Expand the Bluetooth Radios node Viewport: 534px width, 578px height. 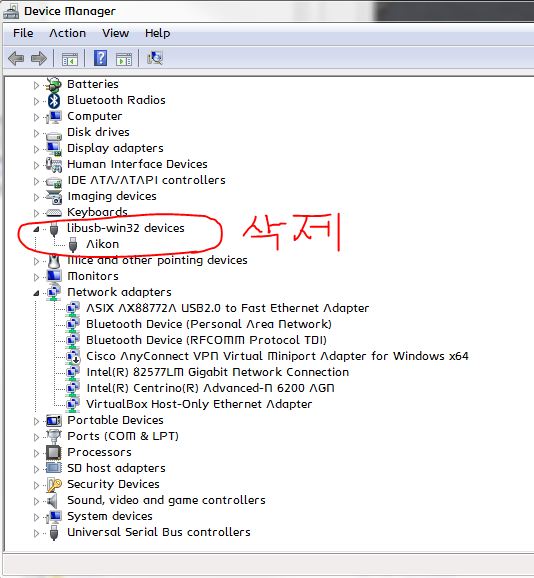pyautogui.click(x=36, y=101)
